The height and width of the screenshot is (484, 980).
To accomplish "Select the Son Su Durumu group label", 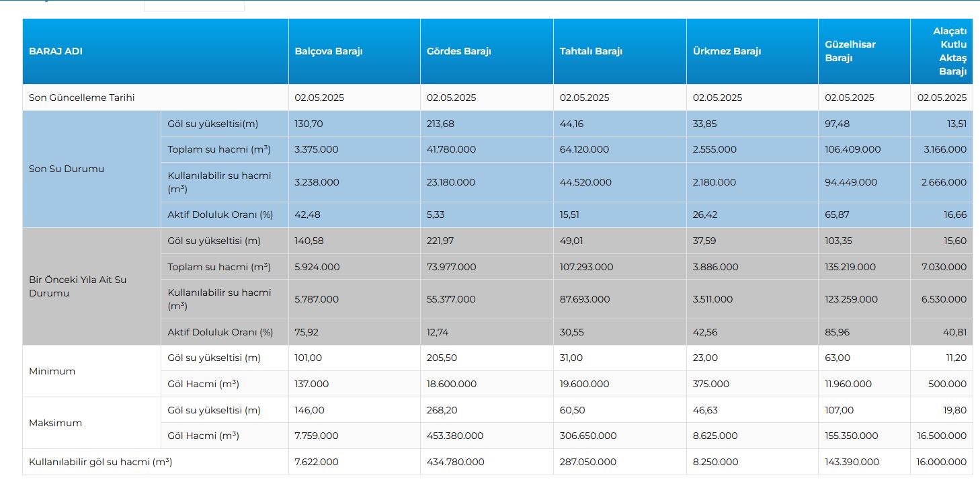I will (67, 169).
